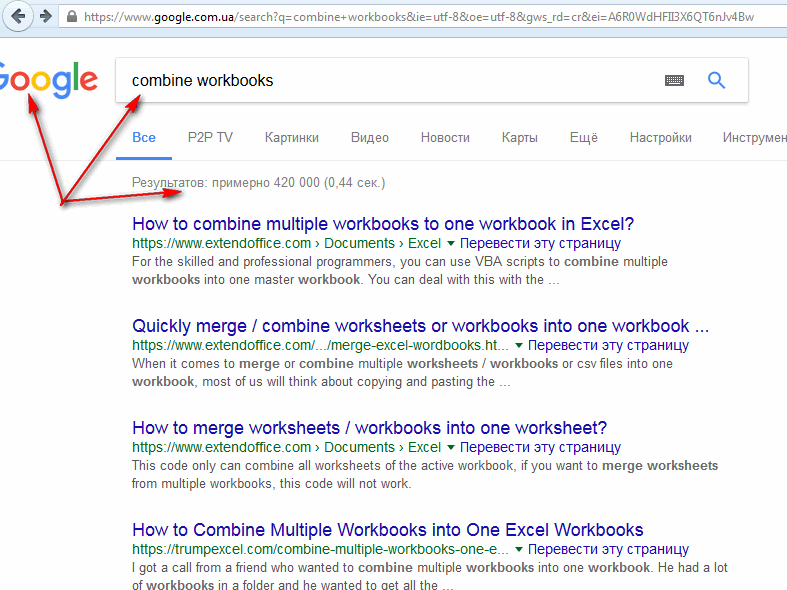The width and height of the screenshot is (787, 590).
Task: Click the padlock icon in address bar
Action: [72, 17]
